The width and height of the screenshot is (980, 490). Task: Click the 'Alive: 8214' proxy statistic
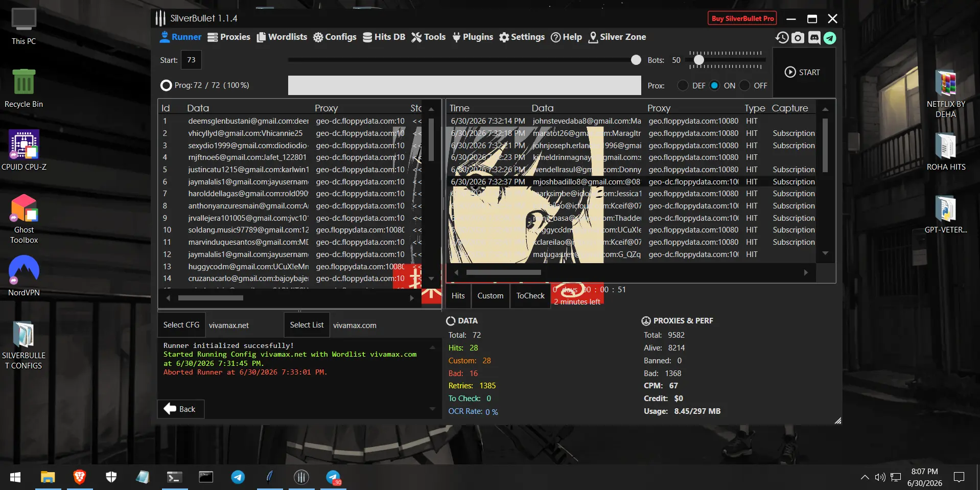664,348
